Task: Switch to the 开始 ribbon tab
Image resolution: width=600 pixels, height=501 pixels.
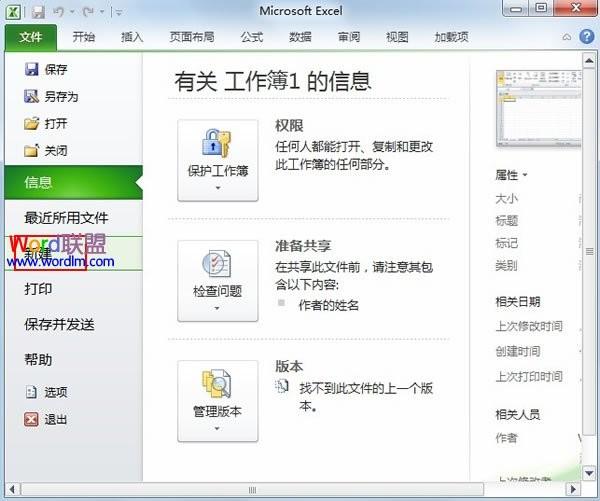Action: point(84,37)
